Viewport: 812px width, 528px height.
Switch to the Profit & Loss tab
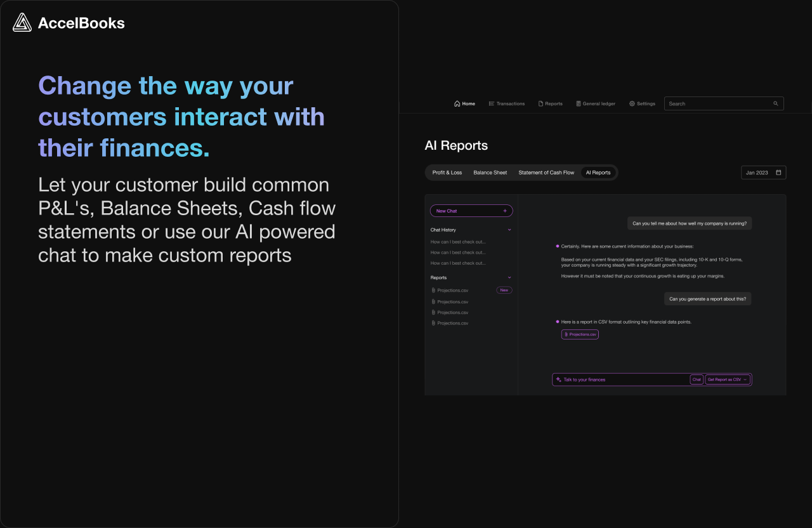tap(447, 173)
